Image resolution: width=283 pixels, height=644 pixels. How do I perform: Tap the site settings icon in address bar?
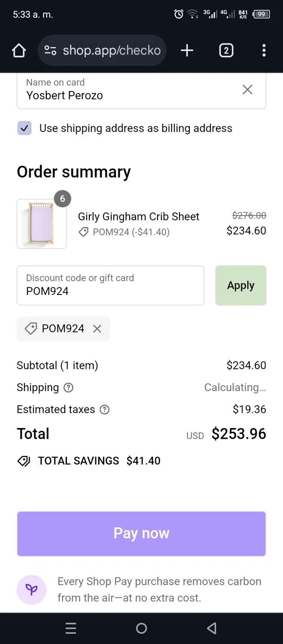[x=50, y=51]
